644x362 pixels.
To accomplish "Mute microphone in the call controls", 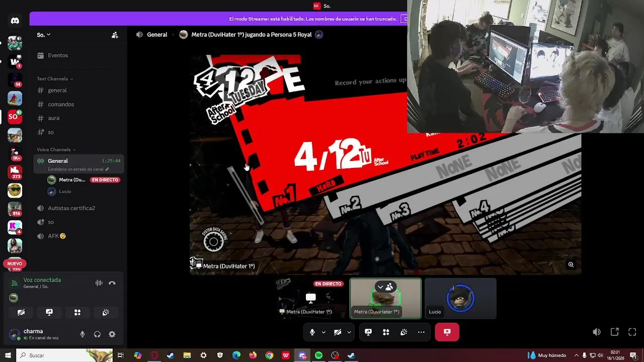I will [312, 332].
